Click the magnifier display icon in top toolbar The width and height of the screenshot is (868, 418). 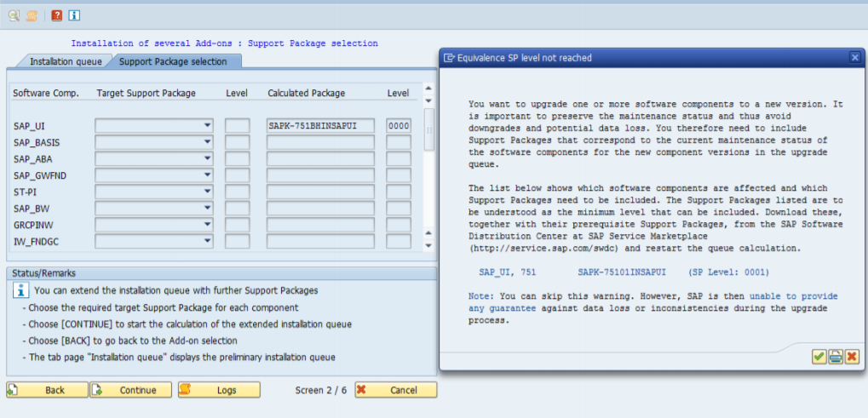coord(14,15)
